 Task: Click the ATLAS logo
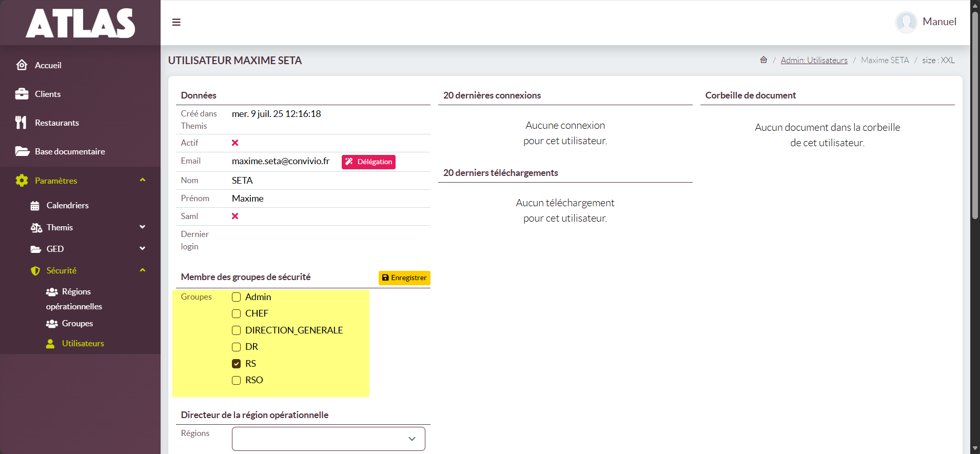tap(81, 23)
